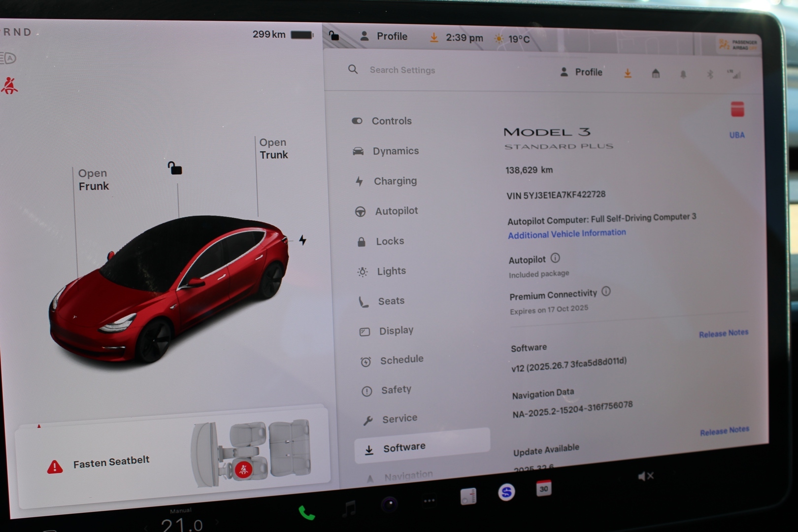Open Bluetooth settings from the header icon
Image resolution: width=798 pixels, height=532 pixels.
[710, 74]
